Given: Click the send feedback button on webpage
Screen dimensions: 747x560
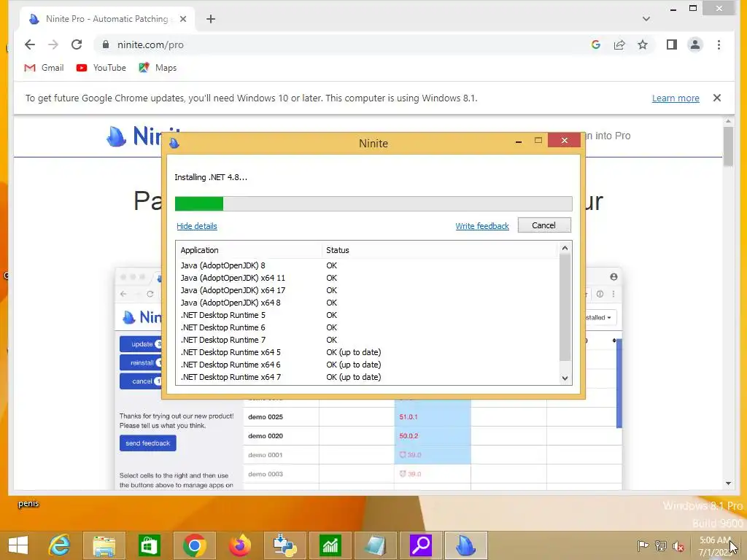Looking at the screenshot, I should pos(147,443).
